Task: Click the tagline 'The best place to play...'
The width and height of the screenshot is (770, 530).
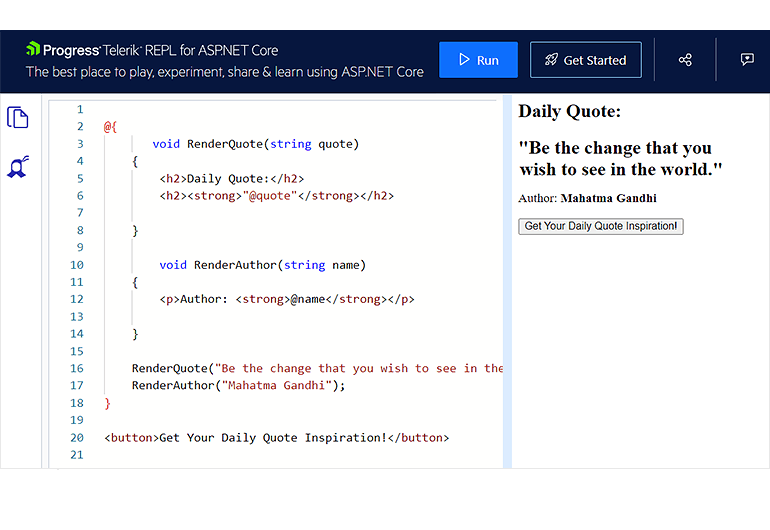Action: click(224, 72)
